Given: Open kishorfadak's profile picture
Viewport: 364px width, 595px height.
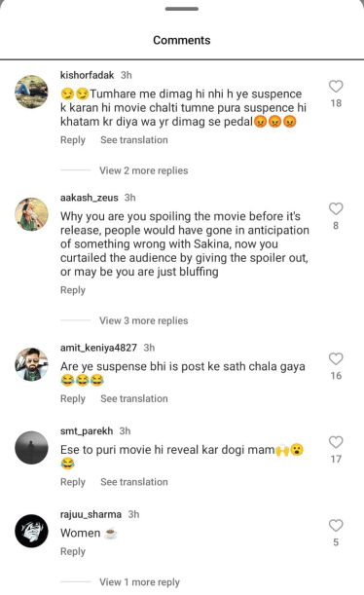Looking at the screenshot, I should tap(31, 92).
